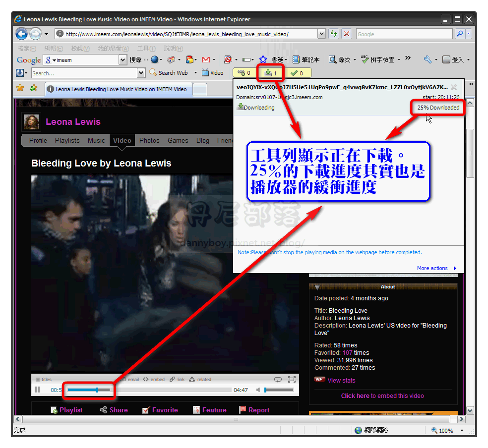Click the Google toolbar 搜尋 button

coord(135,59)
